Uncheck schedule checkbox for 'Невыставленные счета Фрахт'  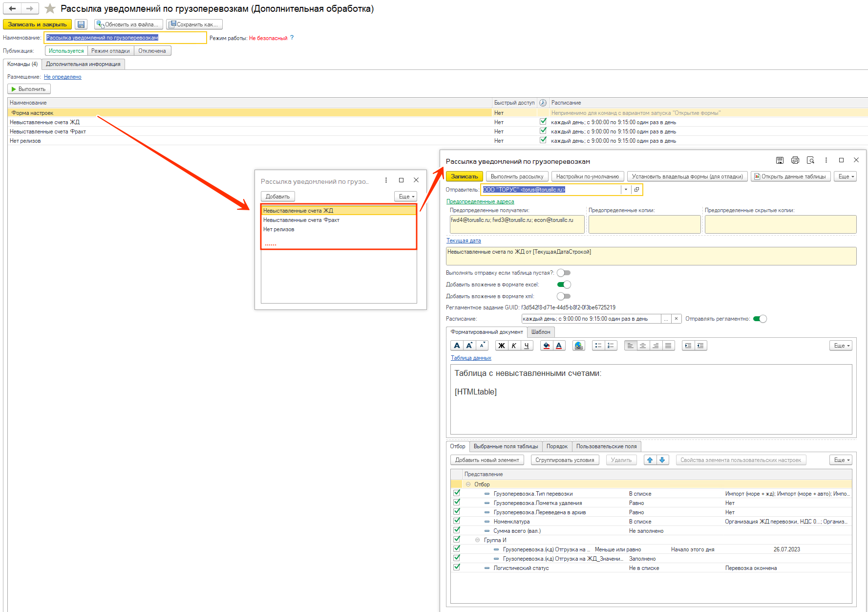[543, 131]
